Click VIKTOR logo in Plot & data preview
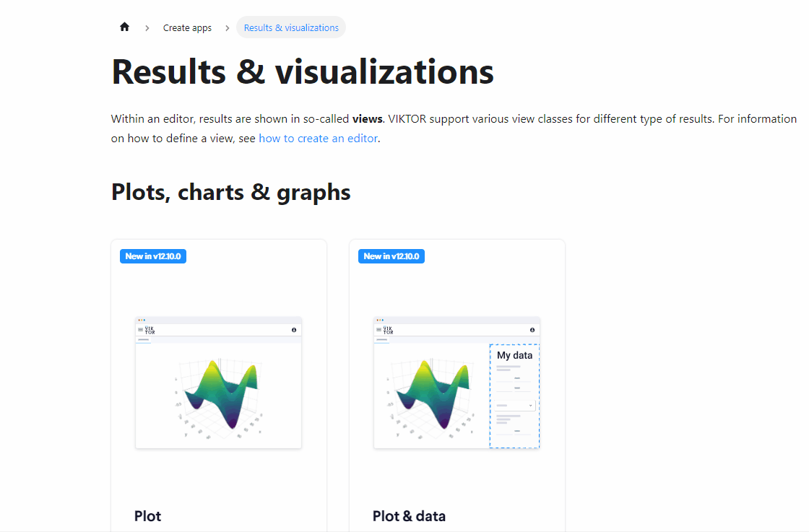The width and height of the screenshot is (809, 532). [x=388, y=330]
